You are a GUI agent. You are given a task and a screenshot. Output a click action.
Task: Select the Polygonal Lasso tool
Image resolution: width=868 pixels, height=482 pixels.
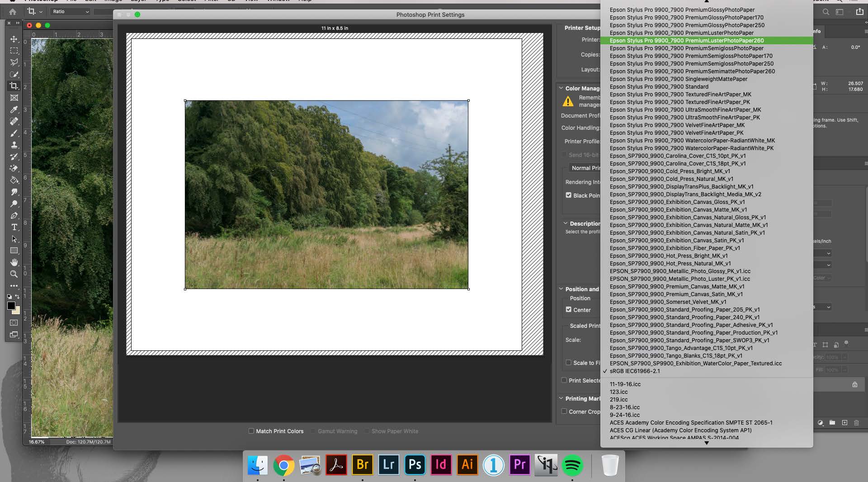14,62
